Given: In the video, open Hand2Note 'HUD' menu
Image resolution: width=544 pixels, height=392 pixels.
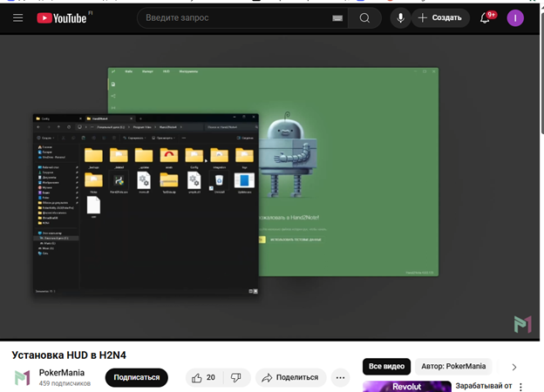Looking at the screenshot, I should coord(167,71).
